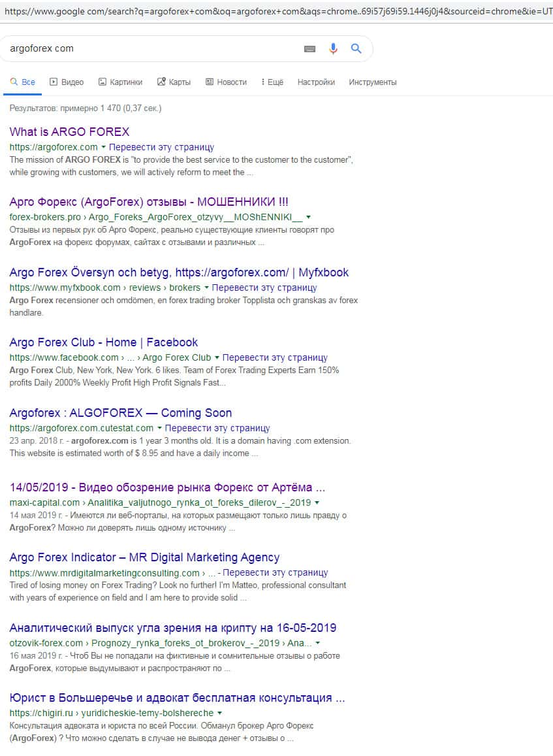Screen dimensions: 553x756
Task: Open the 14/05/2019 Видео обозрение рынка result
Action: tap(167, 487)
